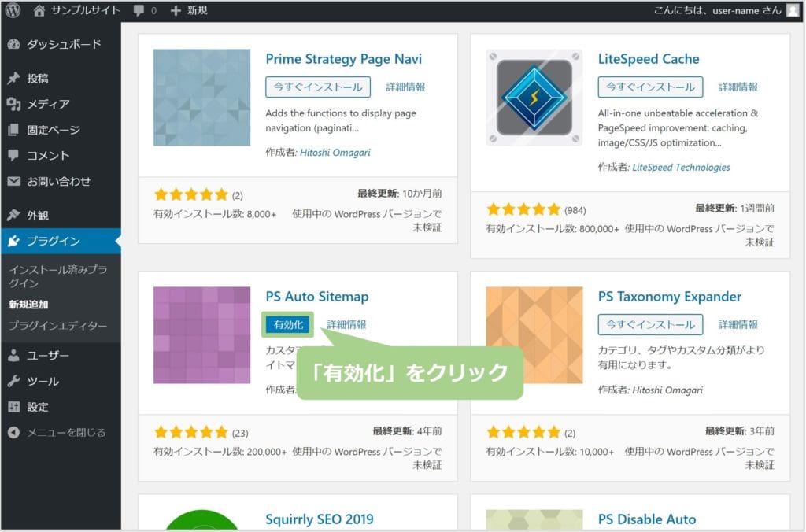Viewport: 806px width, 532px height.
Task: Click the home icon beside サンプルサイト
Action: pyautogui.click(x=39, y=10)
